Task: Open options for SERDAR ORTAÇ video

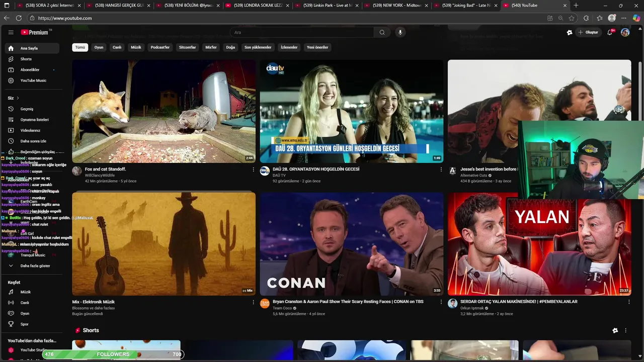Action: (x=629, y=302)
